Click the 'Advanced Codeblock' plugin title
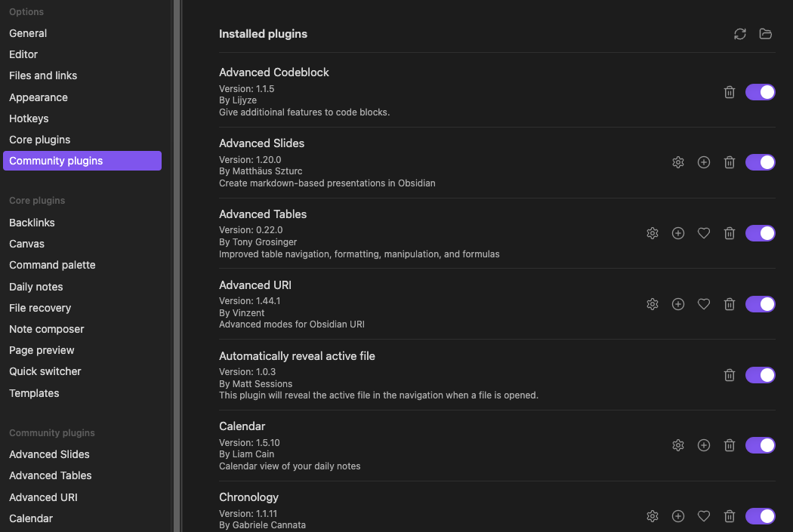793x532 pixels. pyautogui.click(x=273, y=72)
